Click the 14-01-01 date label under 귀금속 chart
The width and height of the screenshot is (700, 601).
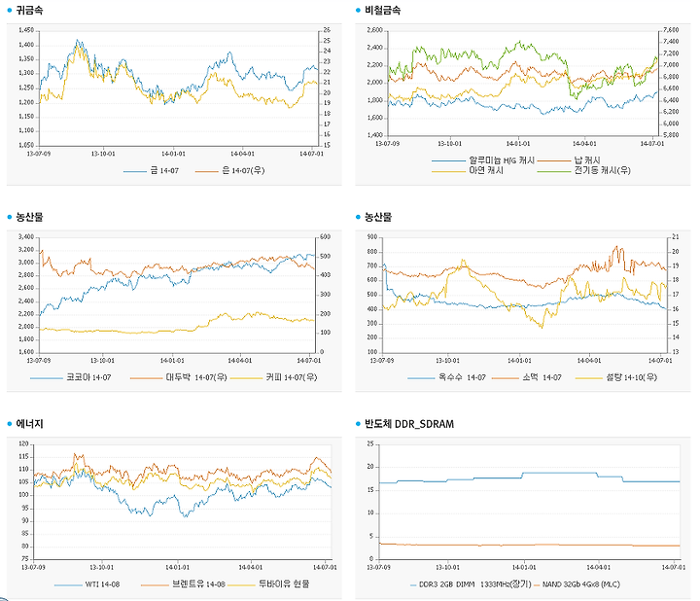pyautogui.click(x=173, y=154)
